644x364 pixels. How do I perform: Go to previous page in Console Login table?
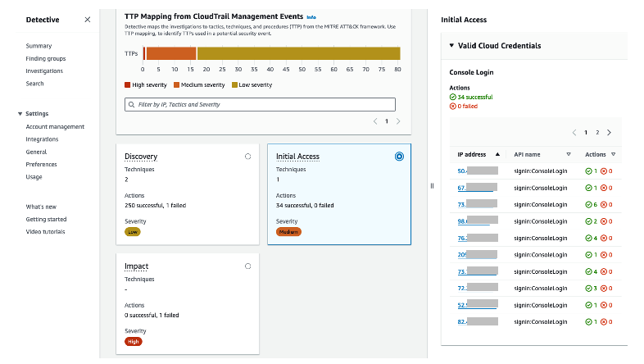[574, 132]
